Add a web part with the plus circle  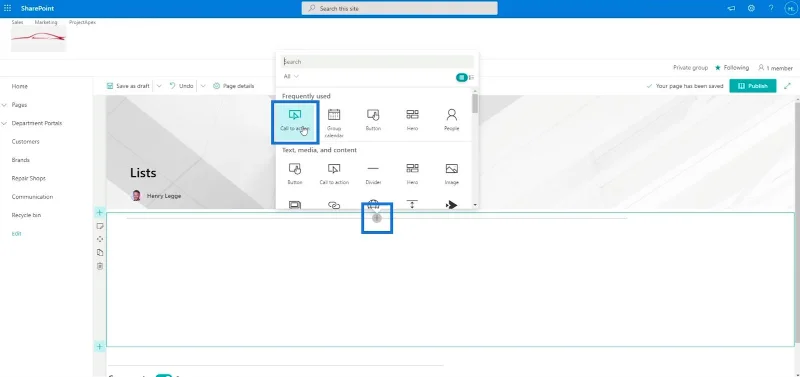point(377,218)
